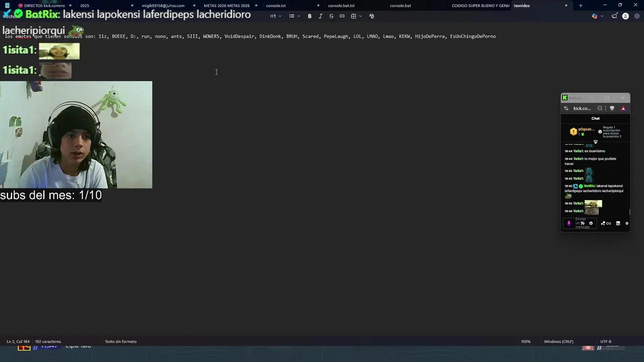Open the H1 heading style dropdown
Screen dimensions: 644x362
[276, 16]
